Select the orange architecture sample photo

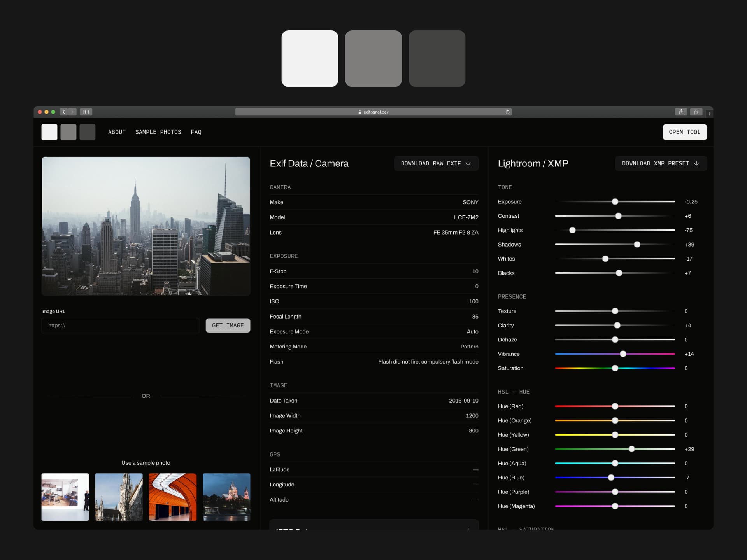[x=172, y=497]
